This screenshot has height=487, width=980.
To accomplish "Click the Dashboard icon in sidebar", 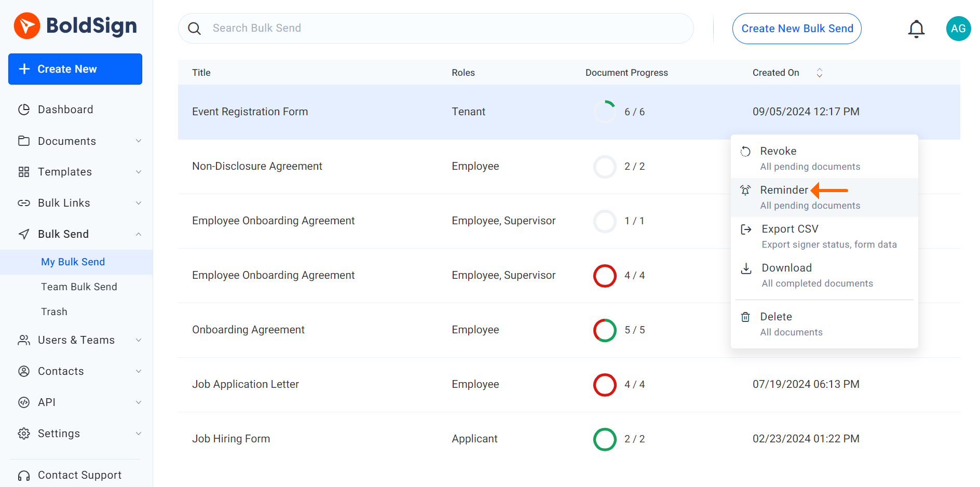I will (x=24, y=110).
